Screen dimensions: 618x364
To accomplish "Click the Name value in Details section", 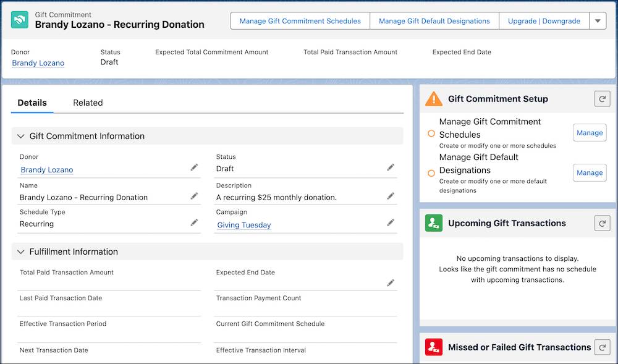I will (83, 197).
